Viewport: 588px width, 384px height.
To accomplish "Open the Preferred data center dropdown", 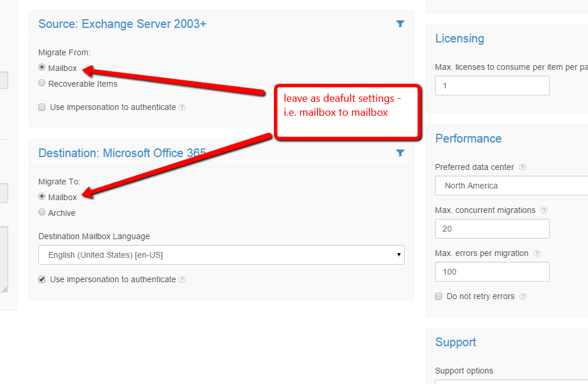I will coord(511,186).
